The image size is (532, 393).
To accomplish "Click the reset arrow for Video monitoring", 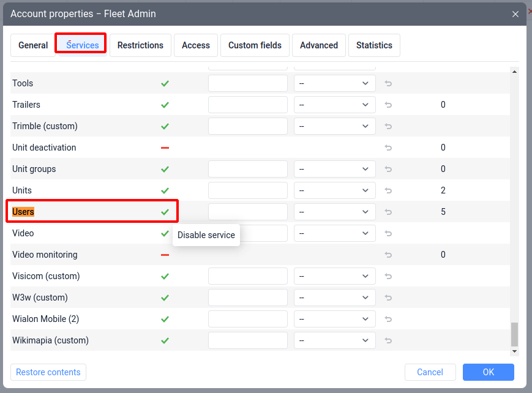I will coord(388,255).
